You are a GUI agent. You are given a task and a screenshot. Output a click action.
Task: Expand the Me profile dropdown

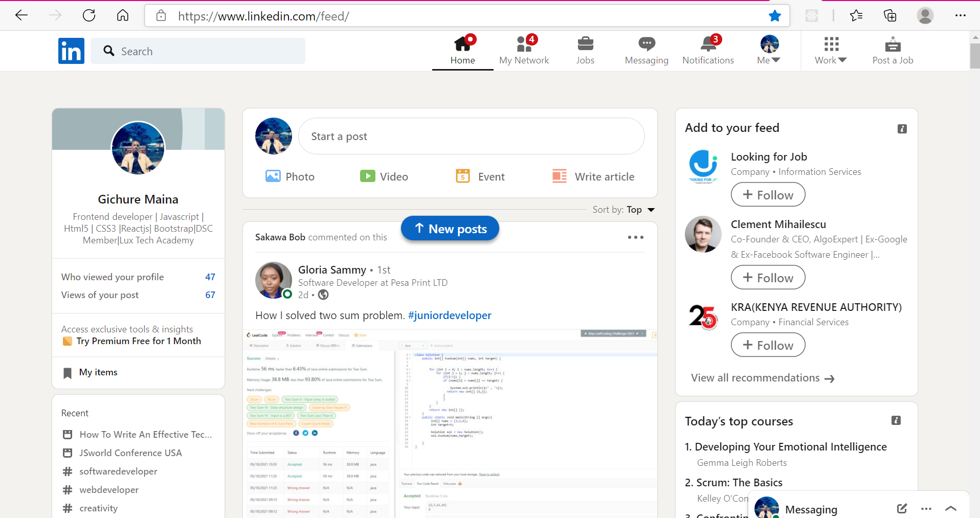pos(769,51)
